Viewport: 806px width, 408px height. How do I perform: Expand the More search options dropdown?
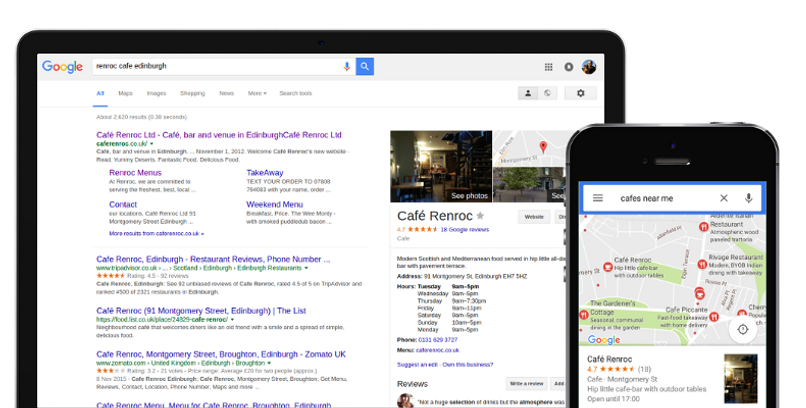tap(257, 93)
